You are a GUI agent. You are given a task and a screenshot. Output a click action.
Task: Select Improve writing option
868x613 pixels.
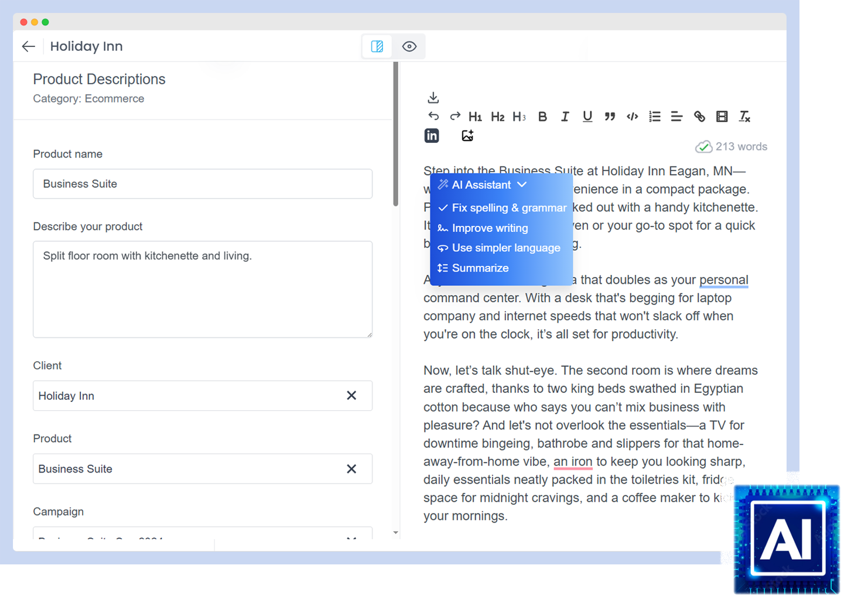(x=483, y=228)
